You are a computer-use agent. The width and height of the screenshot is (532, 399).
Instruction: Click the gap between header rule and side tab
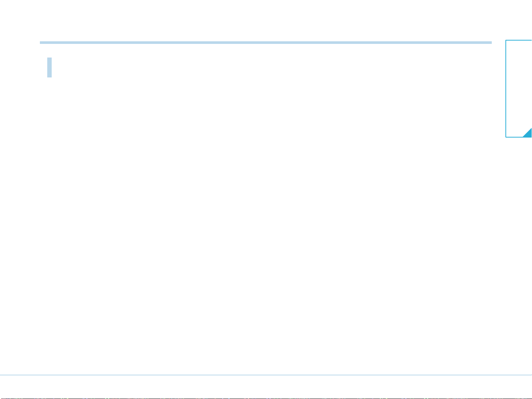pyautogui.click(x=498, y=43)
